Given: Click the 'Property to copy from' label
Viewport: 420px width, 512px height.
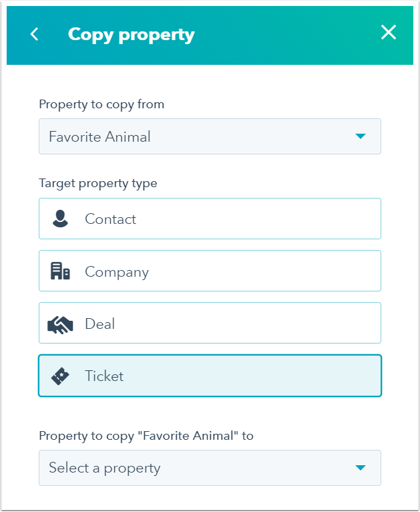Looking at the screenshot, I should tap(101, 104).
